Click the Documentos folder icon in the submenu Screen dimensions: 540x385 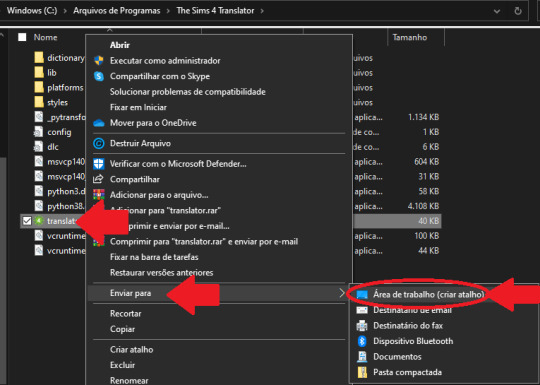(x=362, y=357)
